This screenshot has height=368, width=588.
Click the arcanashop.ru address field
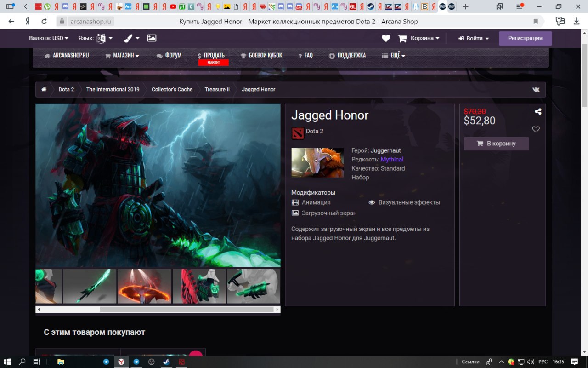pos(91,21)
